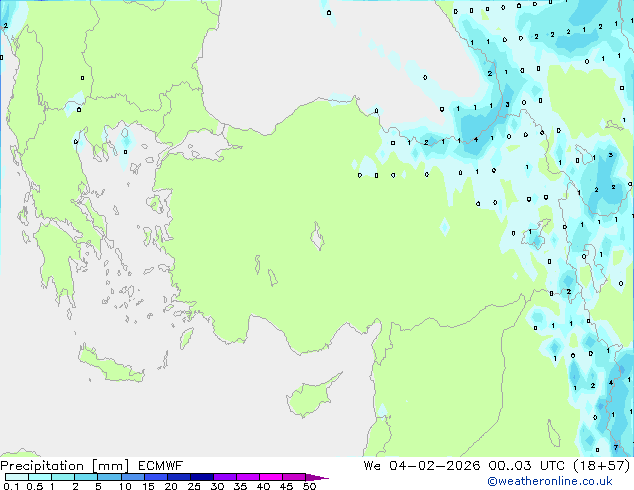This screenshot has height=490, width=634.
Task: Click the 0.1–0.5 mm palest legend swatch
Action: (x=17, y=477)
